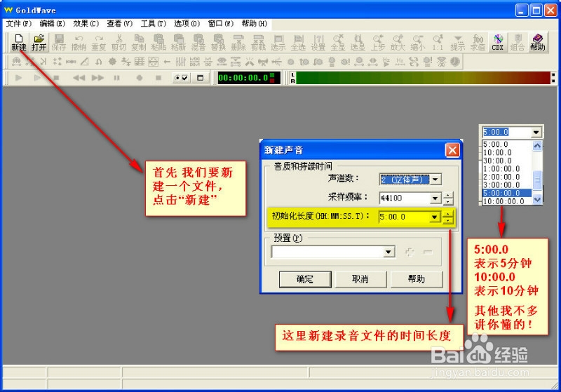The height and width of the screenshot is (392, 561).
Task: Click the 撤销 (Undo) toolbar icon
Action: pyautogui.click(x=79, y=42)
